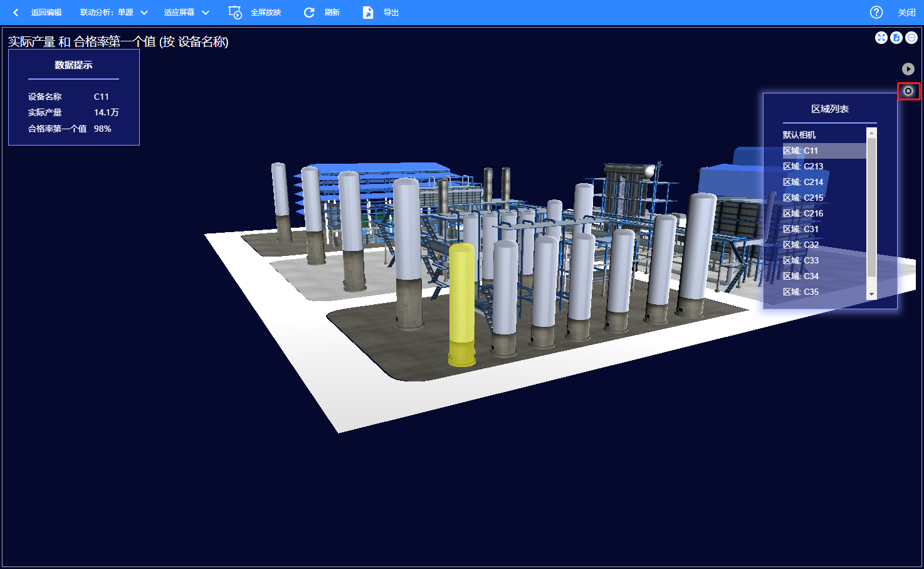This screenshot has width=924, height=569.
Task: Click the back arrow beside 返回编辑
Action: [16, 13]
